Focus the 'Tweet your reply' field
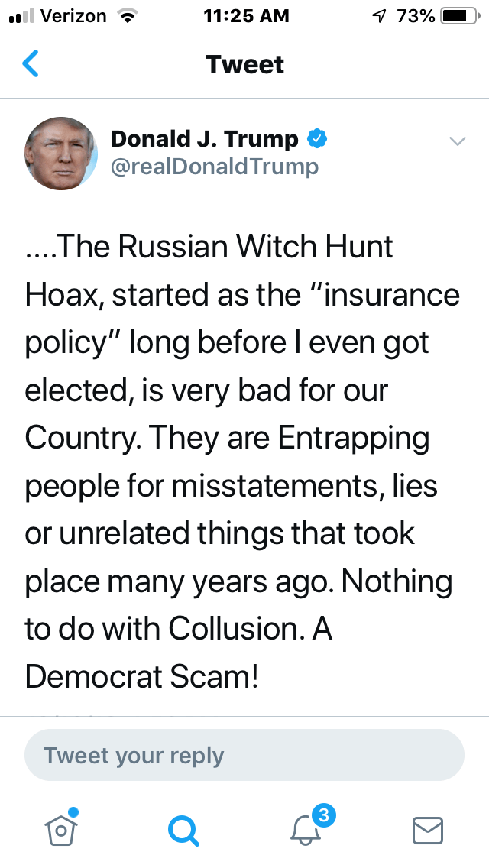Screen dimensions: 489x868 tap(244, 755)
